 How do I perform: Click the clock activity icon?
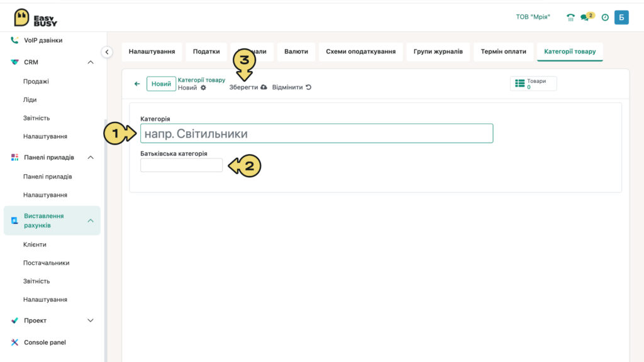coord(605,17)
